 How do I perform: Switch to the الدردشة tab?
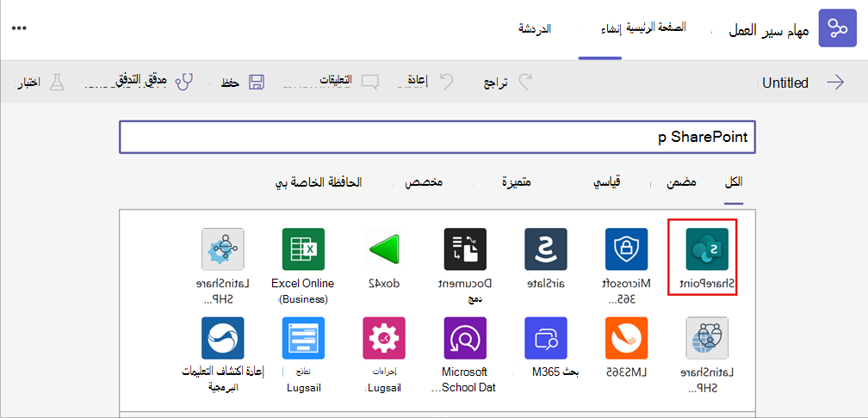pos(534,28)
